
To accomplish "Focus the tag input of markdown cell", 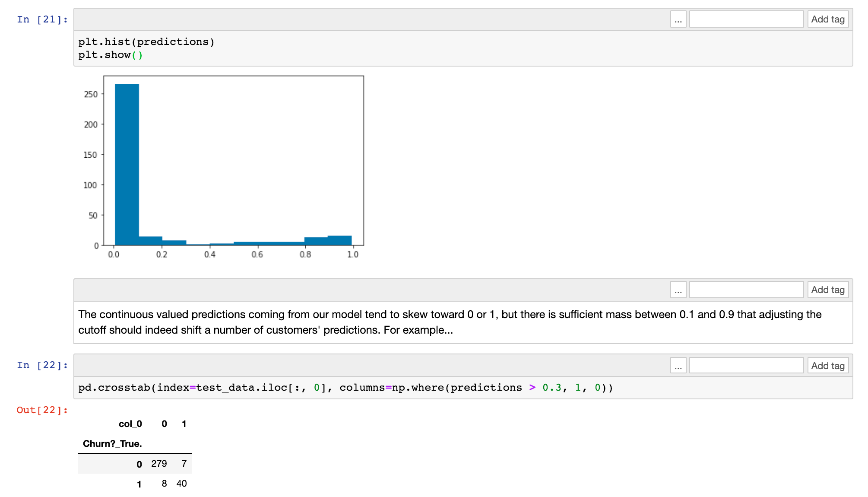I will coord(746,290).
